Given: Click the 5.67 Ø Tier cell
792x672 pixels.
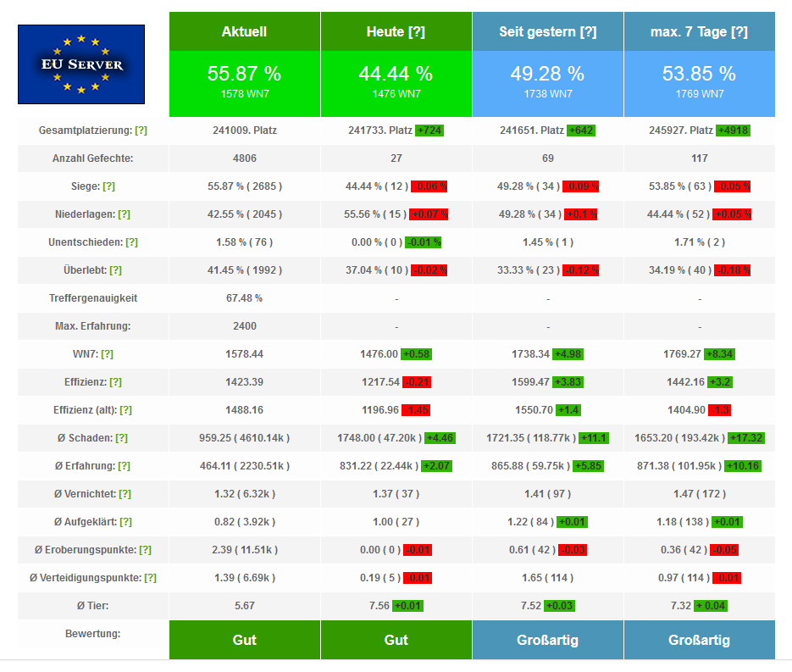Looking at the screenshot, I should click(x=245, y=605).
